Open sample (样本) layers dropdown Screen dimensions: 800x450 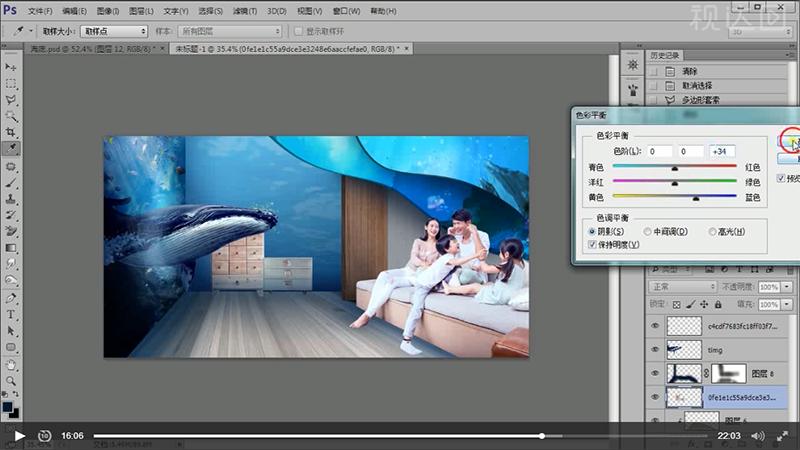(x=230, y=32)
